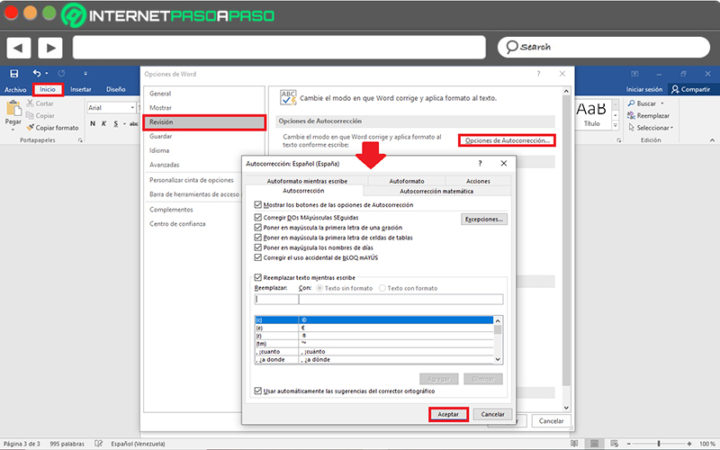Click the Paste (Pegar) clipboard icon

pyautogui.click(x=13, y=109)
